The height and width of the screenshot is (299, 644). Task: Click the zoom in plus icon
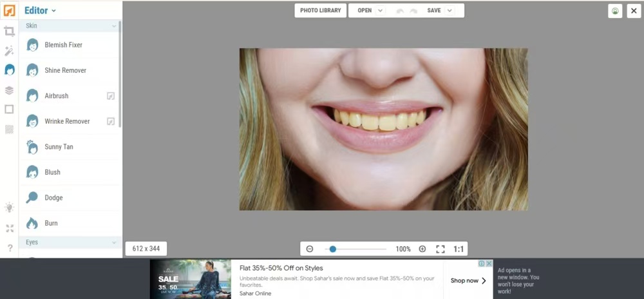click(x=422, y=249)
